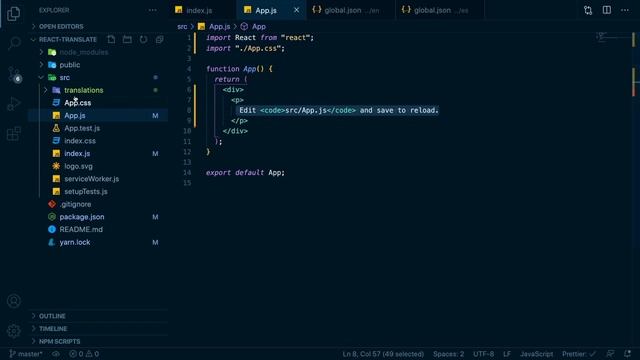Collapse all folders in explorer

coord(160,39)
